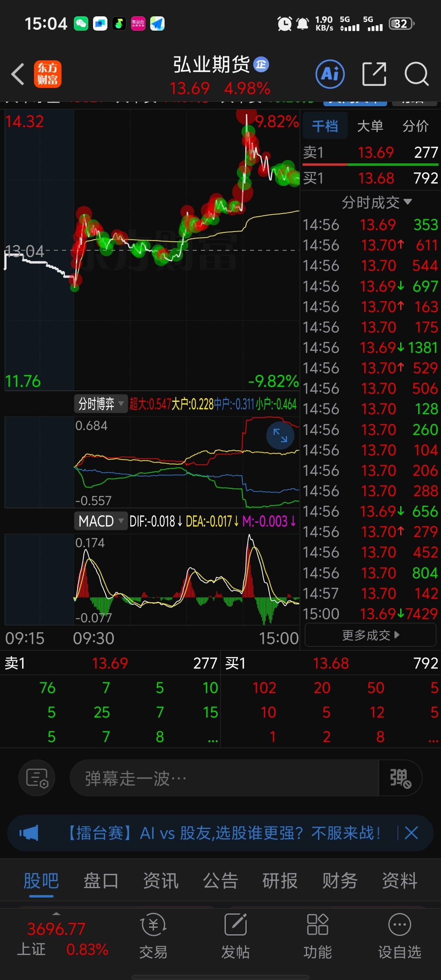Open the AI assistant icon
Screen dimensions: 441x980
click(x=330, y=74)
